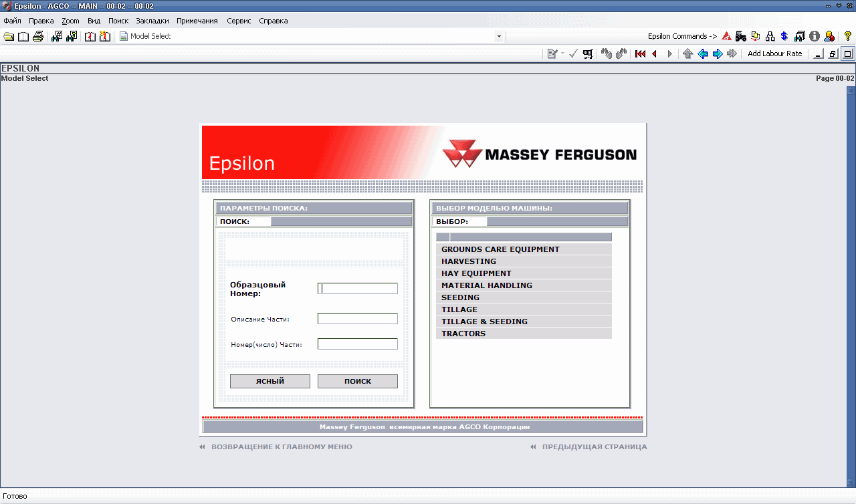This screenshot has height=504, width=856.
Task: Click the Описание Части input field
Action: 358,319
